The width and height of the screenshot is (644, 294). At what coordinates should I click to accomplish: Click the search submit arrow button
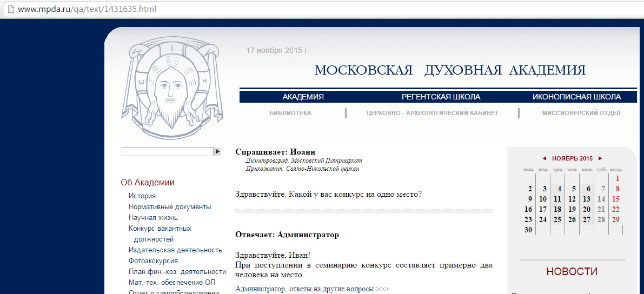point(218,152)
